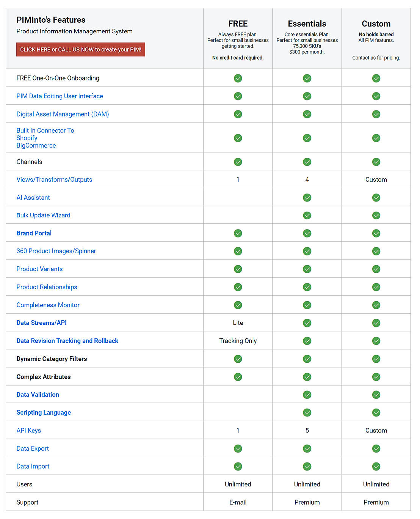Follow the Shopify connector link

(27, 138)
